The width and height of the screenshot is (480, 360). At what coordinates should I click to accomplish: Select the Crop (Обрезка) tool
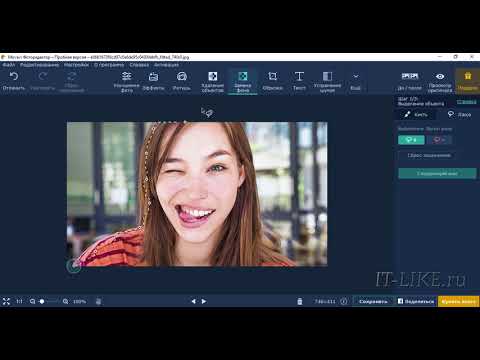click(x=272, y=81)
